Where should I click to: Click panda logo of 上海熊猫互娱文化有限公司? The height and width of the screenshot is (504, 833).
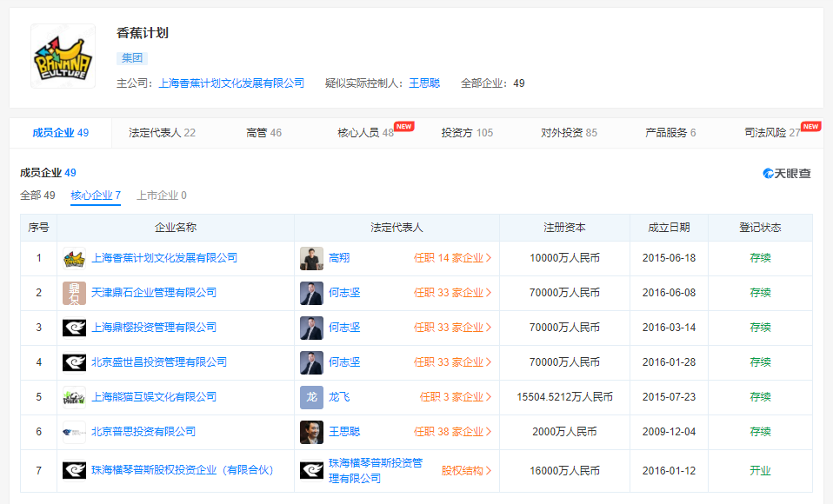[x=75, y=397]
